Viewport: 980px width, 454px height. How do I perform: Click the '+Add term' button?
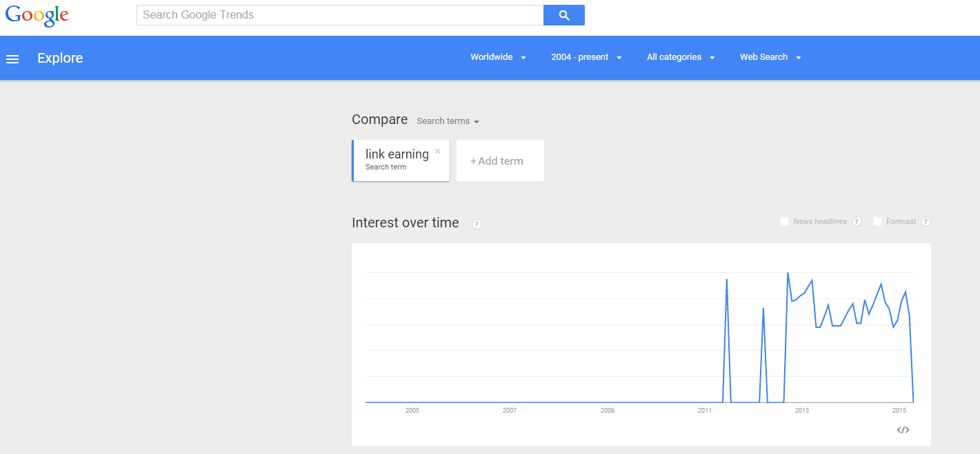click(x=500, y=161)
